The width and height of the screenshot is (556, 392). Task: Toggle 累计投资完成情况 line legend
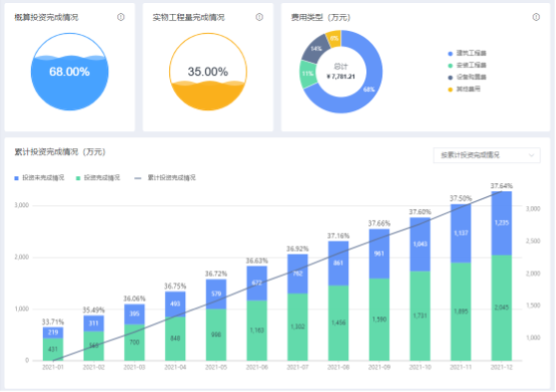(x=165, y=178)
